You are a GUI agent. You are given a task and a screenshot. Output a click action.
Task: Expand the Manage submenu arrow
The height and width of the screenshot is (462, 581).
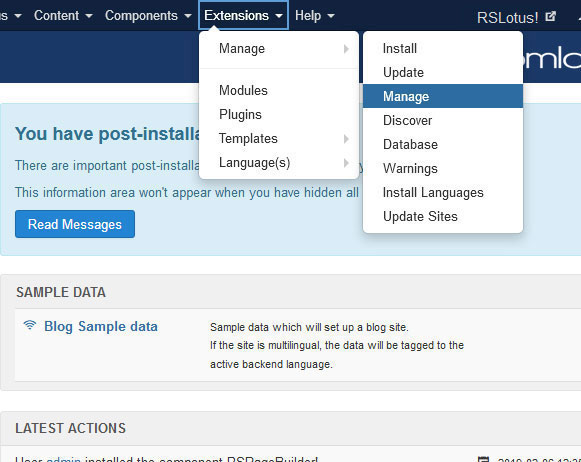pos(346,49)
